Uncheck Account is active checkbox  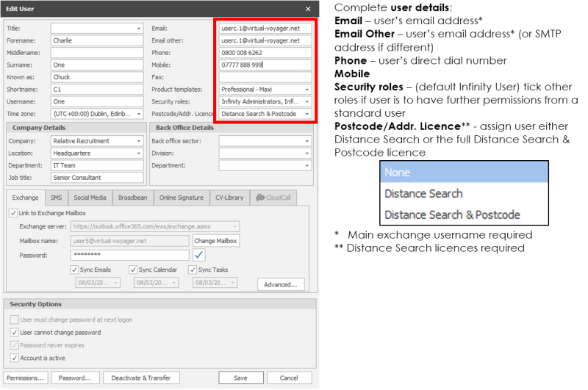click(x=15, y=358)
